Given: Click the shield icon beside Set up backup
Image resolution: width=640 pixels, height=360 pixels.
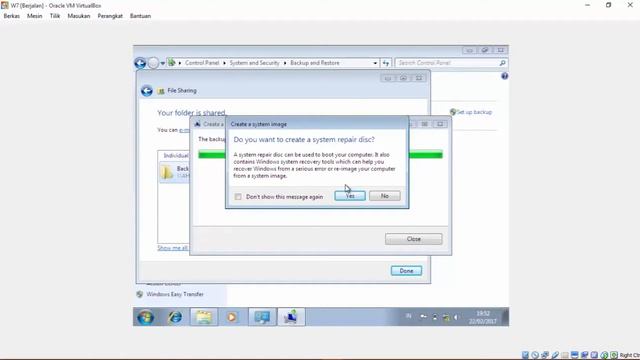Looking at the screenshot, I should pyautogui.click(x=452, y=112).
